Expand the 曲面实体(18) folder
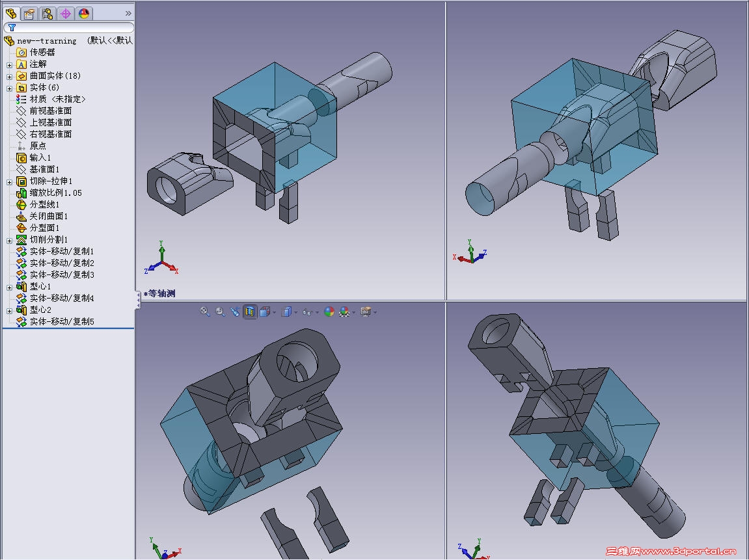 10,76
